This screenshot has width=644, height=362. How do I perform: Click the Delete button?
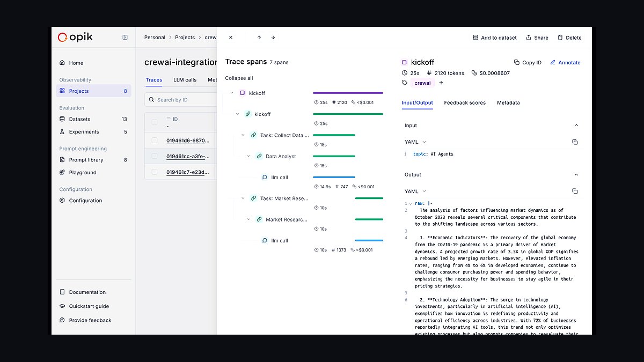tap(569, 38)
